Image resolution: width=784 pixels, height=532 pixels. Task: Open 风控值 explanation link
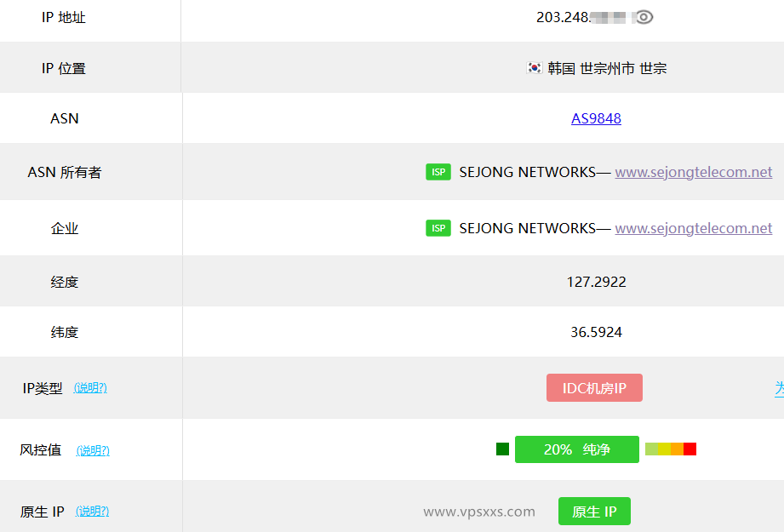[93, 450]
